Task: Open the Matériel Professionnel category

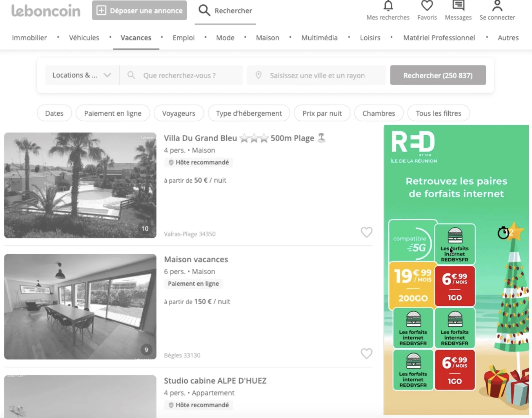Action: (x=439, y=38)
